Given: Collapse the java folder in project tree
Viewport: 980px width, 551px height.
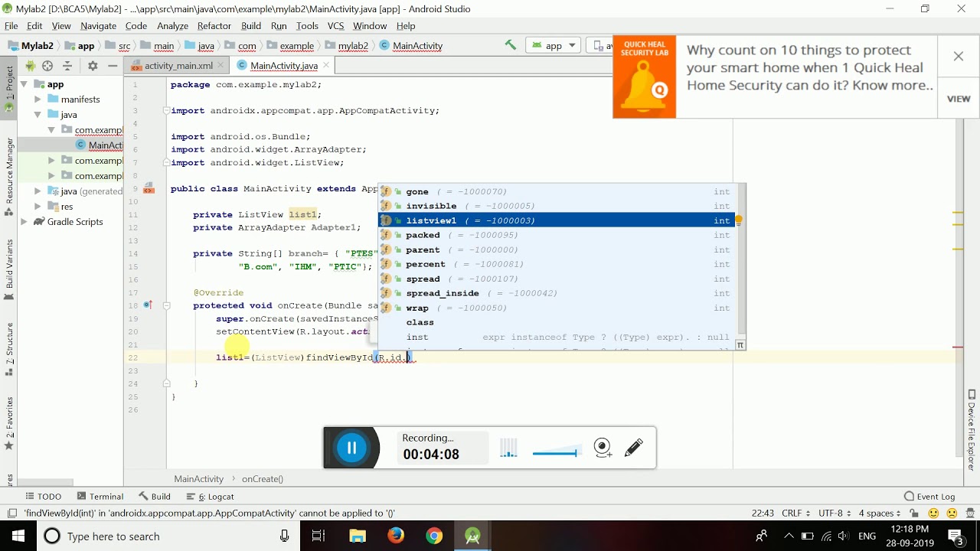Looking at the screenshot, I should click(38, 115).
